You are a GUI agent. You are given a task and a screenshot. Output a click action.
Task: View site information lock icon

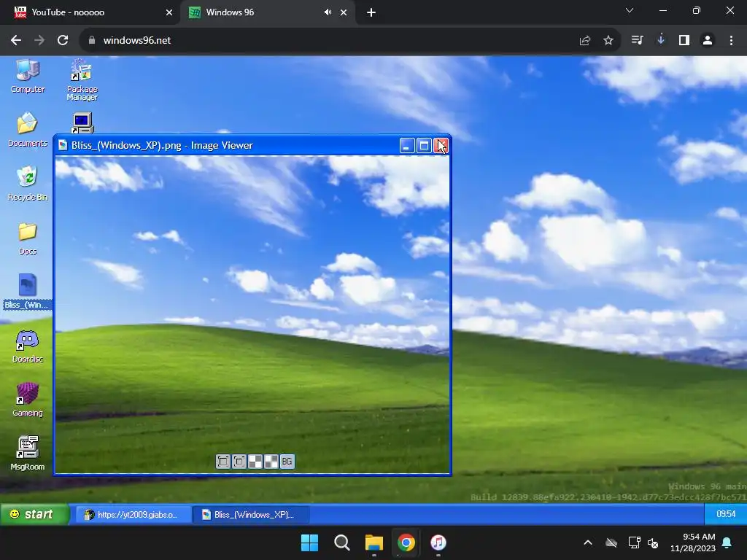tap(92, 41)
